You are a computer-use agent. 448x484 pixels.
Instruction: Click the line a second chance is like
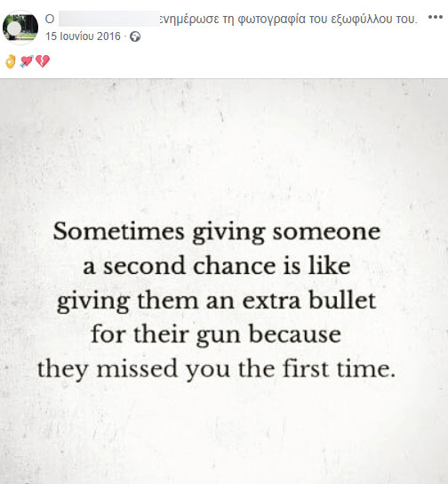[217, 266]
